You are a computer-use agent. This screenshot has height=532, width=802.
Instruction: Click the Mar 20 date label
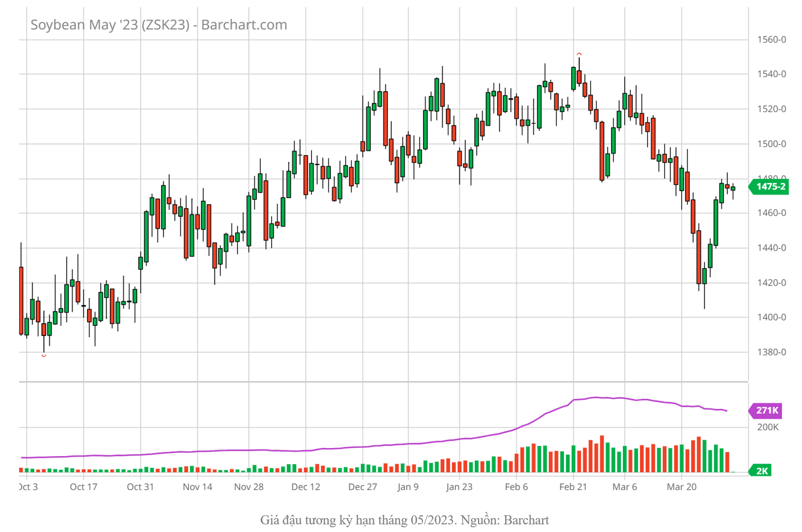(682, 487)
